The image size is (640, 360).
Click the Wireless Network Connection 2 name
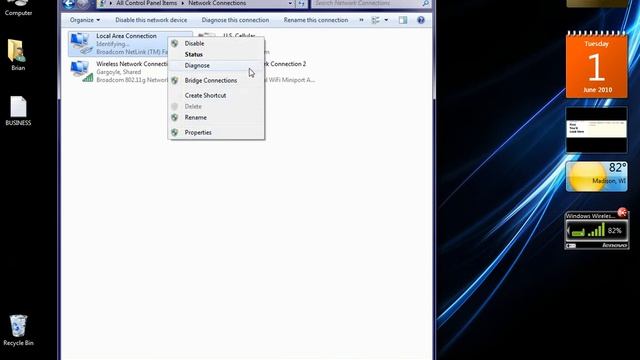(x=286, y=64)
